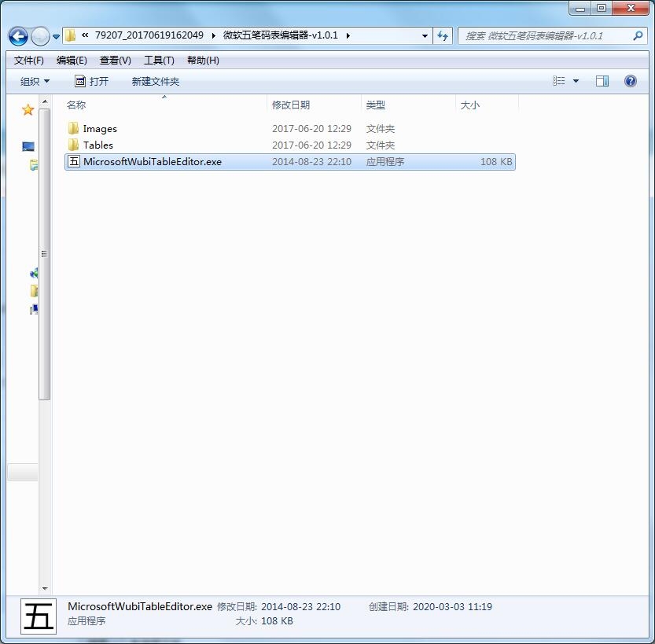Click 创建日期 value 2020-03-03 11:19
The width and height of the screenshot is (655, 644).
coord(452,607)
